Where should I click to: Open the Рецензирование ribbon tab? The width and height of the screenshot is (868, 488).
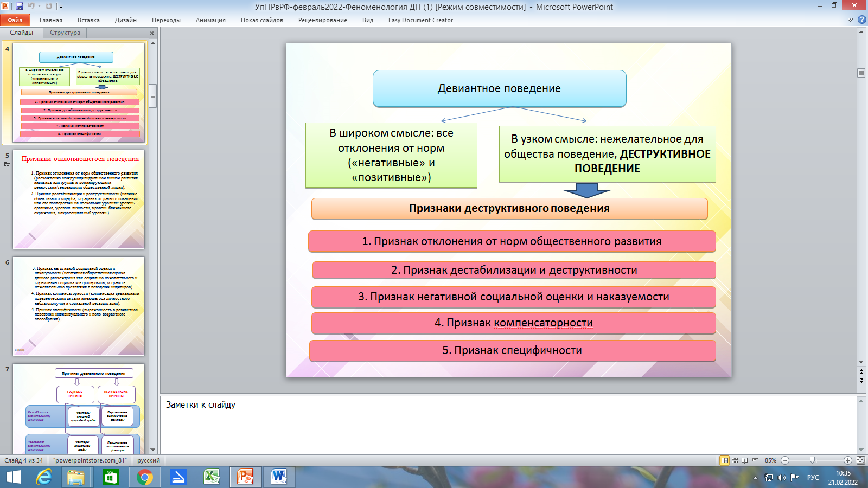pyautogui.click(x=323, y=20)
